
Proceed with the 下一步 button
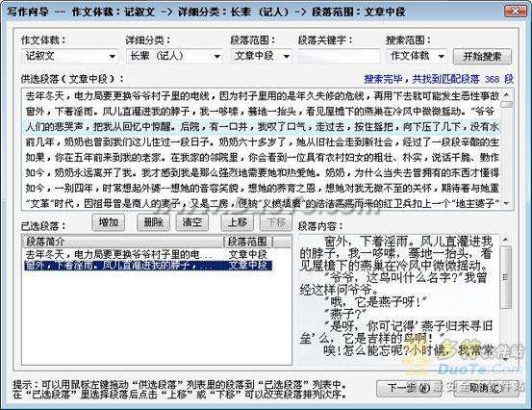tap(409, 388)
